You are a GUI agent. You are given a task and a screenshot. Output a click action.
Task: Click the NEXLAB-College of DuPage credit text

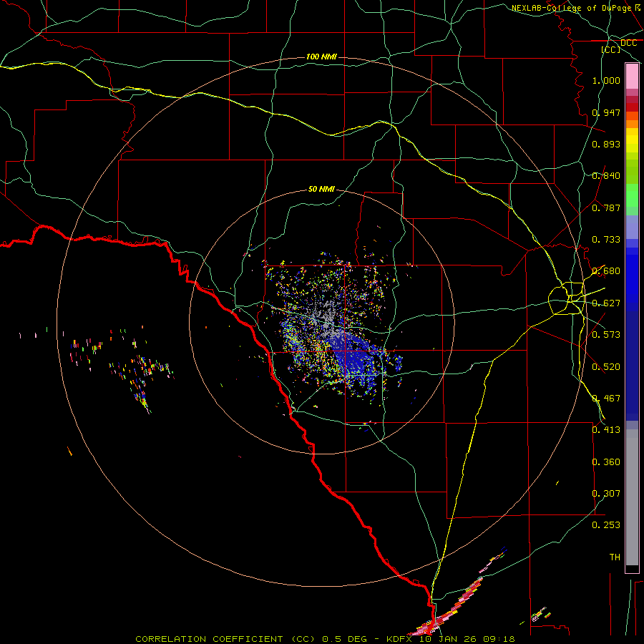click(x=571, y=8)
